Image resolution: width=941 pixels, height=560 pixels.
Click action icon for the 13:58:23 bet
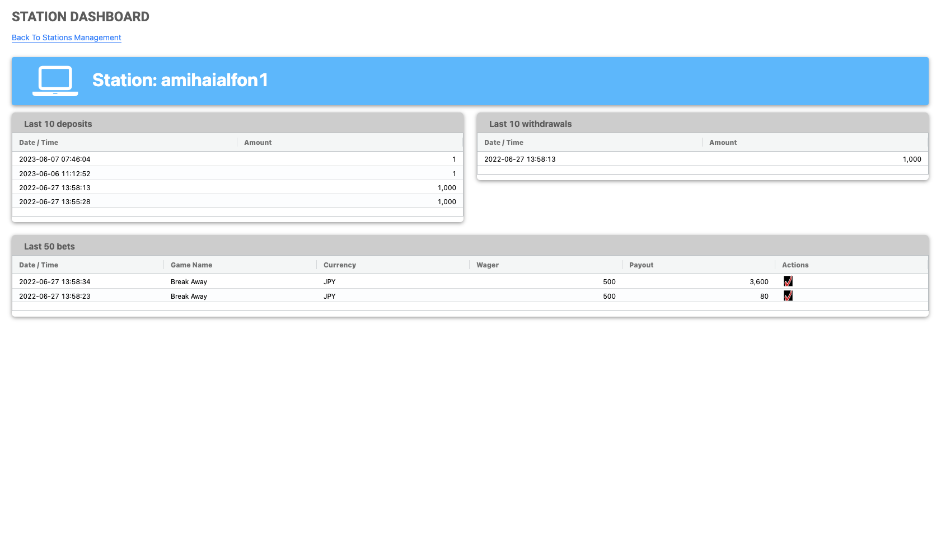pyautogui.click(x=788, y=296)
